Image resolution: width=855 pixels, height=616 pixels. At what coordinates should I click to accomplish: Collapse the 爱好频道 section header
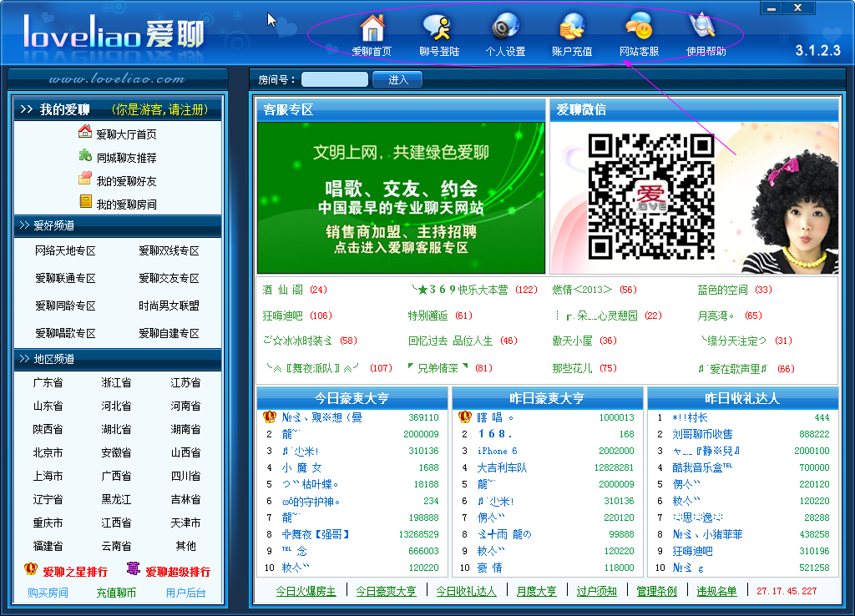point(118,225)
